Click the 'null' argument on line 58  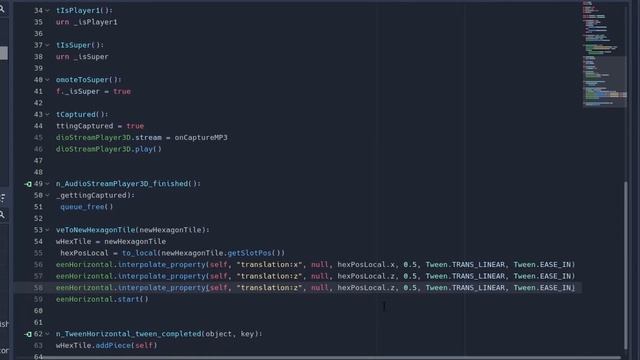[320, 288]
